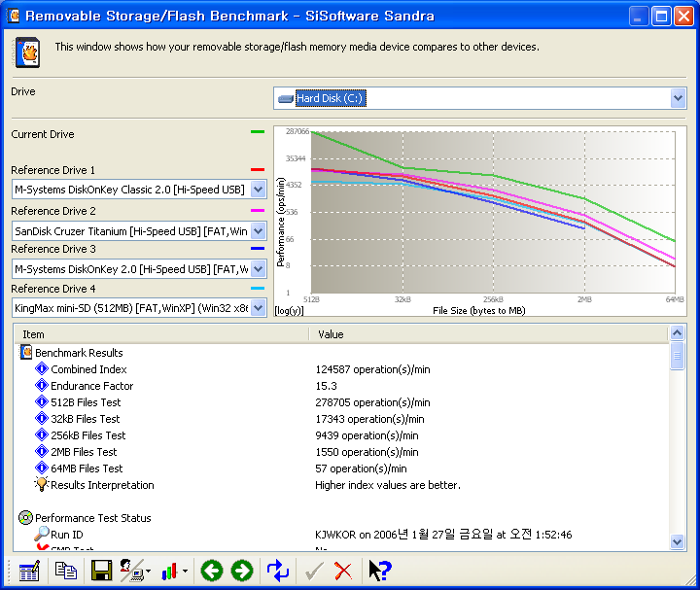Click the context help cursor icon
Image resolution: width=700 pixels, height=590 pixels.
click(379, 571)
